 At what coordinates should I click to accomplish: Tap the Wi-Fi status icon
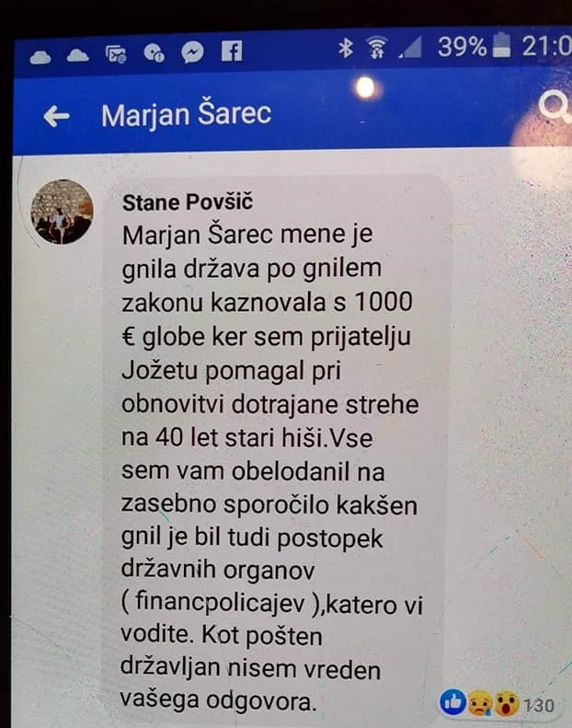coord(377,48)
